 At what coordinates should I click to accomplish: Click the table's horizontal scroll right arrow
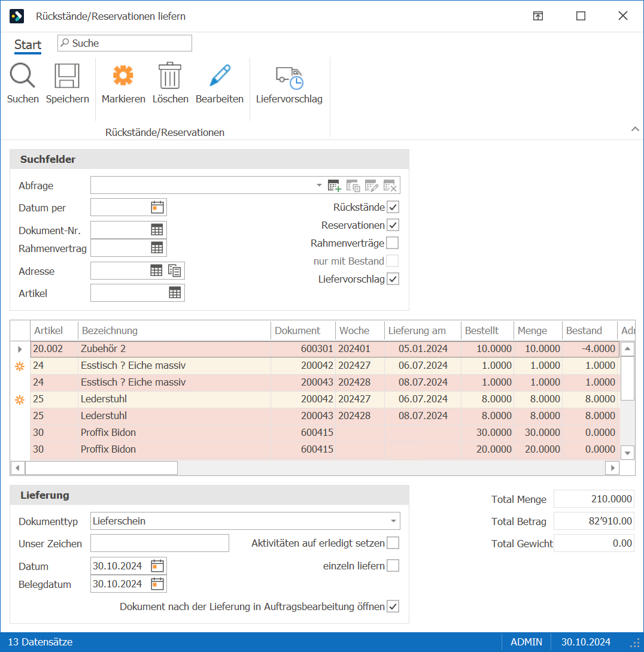[x=612, y=468]
